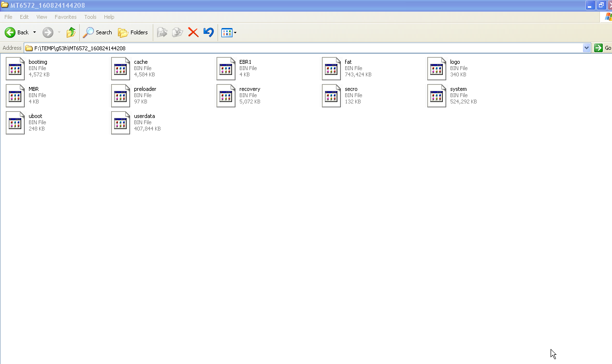Open the View menu
This screenshot has width=612, height=364.
(x=42, y=17)
